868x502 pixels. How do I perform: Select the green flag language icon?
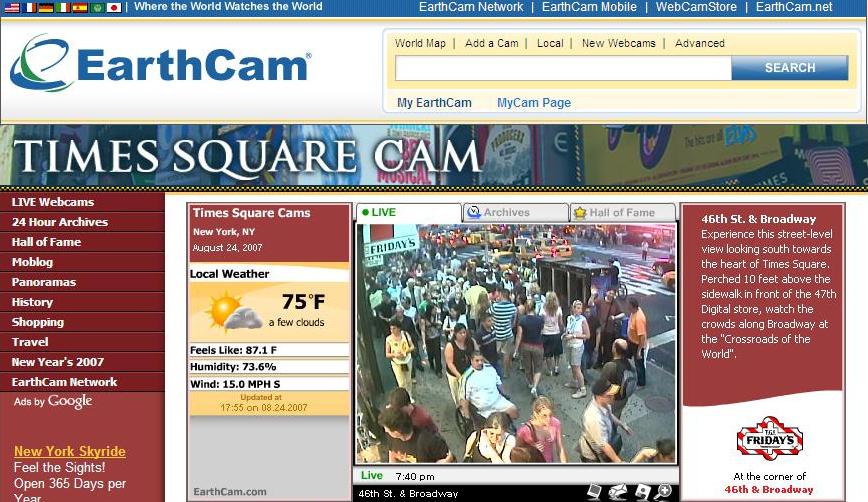pos(97,7)
